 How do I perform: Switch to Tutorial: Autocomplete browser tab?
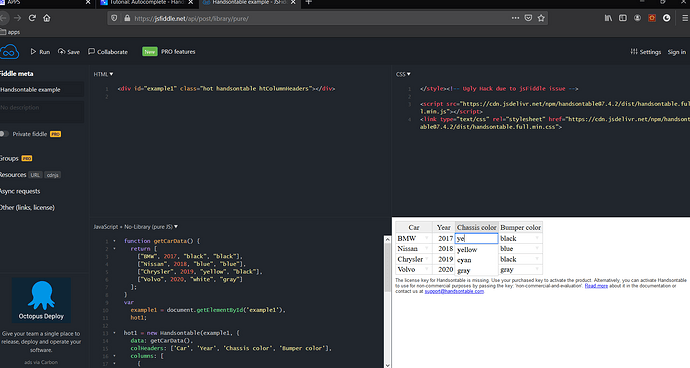click(x=147, y=2)
